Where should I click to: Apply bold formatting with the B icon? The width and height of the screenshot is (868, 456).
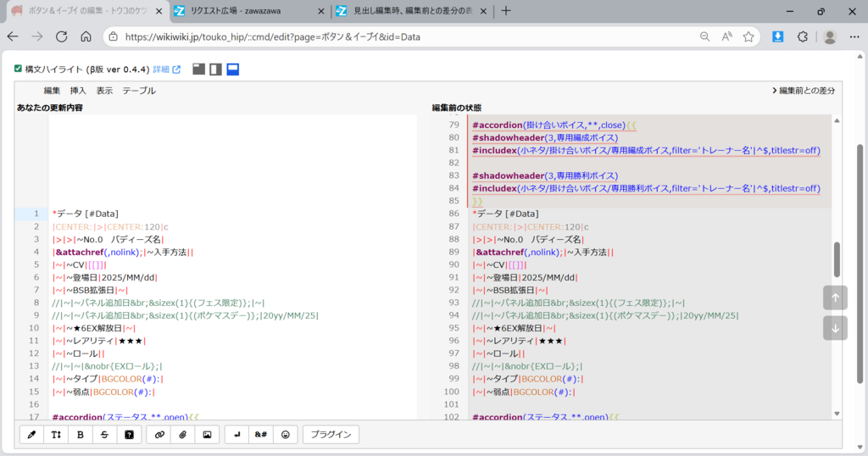pyautogui.click(x=81, y=435)
